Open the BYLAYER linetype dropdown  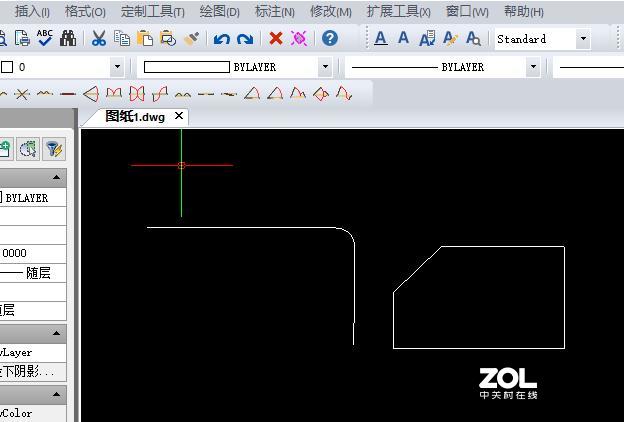tap(533, 67)
